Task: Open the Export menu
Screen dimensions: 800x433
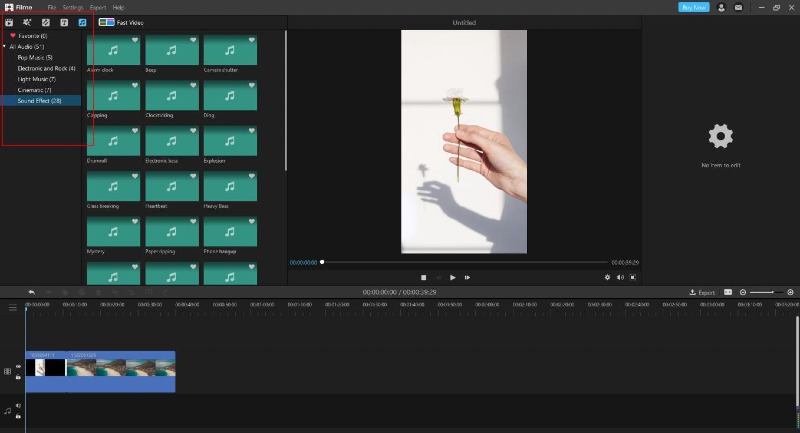Action: pos(97,8)
